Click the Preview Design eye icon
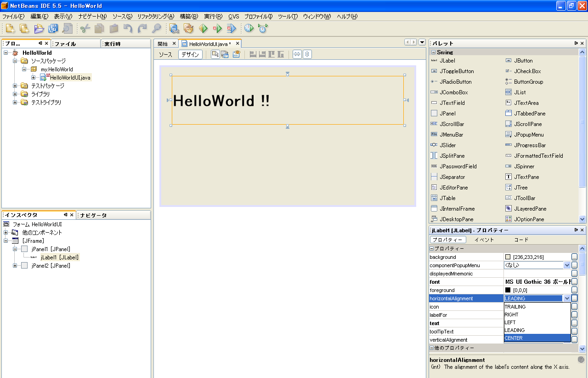 tap(236, 54)
